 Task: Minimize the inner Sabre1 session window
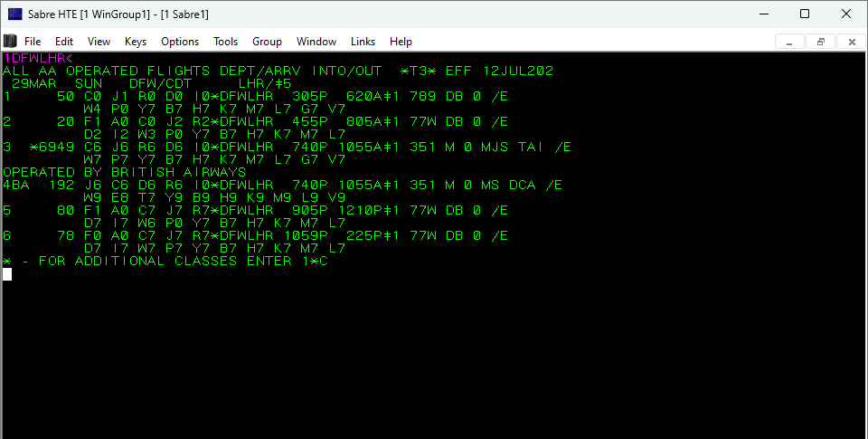coord(790,42)
